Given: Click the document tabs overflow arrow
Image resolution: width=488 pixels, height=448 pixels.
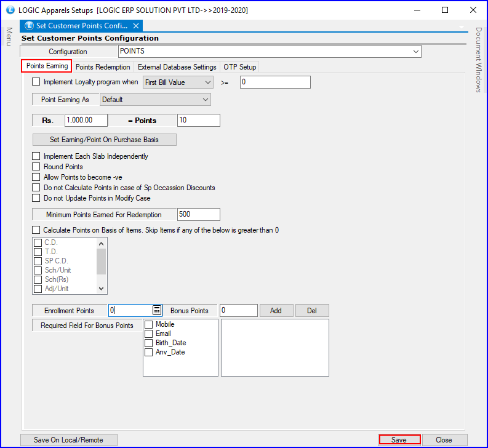Looking at the screenshot, I should 462,27.
